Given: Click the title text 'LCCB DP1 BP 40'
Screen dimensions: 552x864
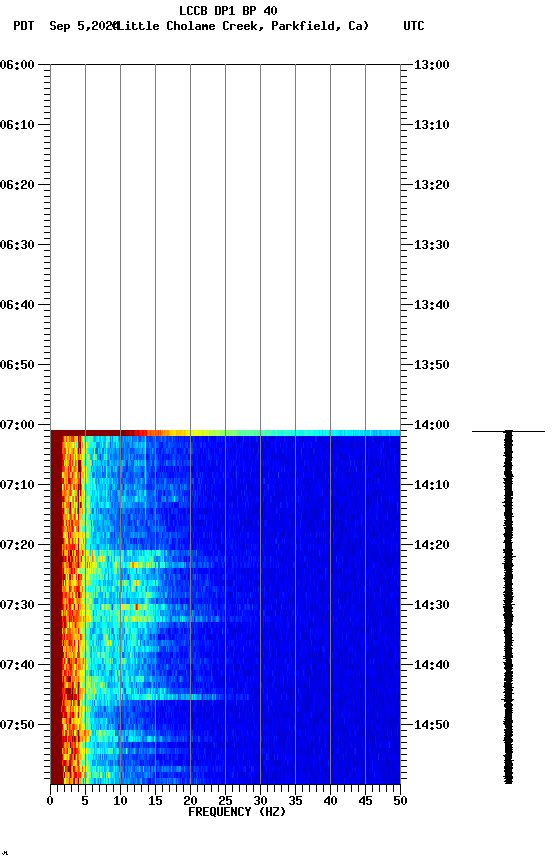Looking at the screenshot, I should click(228, 10).
